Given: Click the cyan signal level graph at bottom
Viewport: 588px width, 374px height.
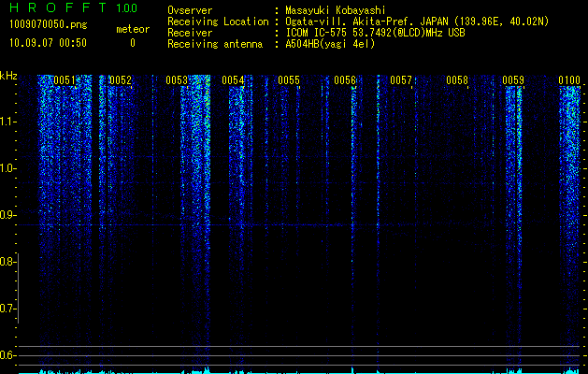Looking at the screenshot, I should click(299, 371).
